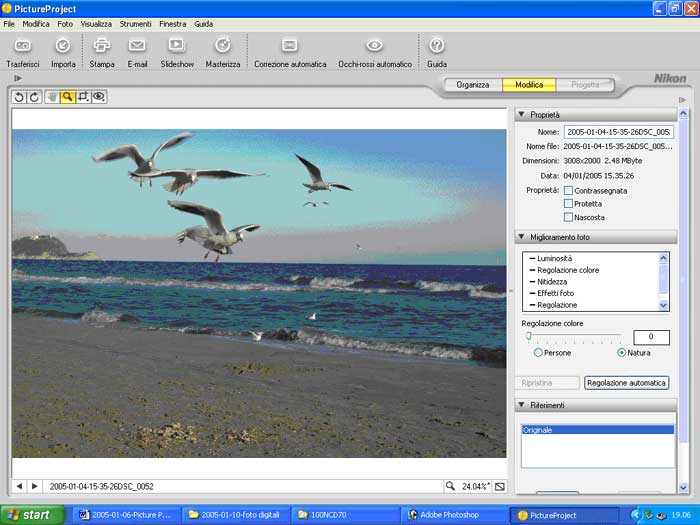Click the Trasferisci toolbar icon
This screenshot has width=700, height=525.
[22, 46]
